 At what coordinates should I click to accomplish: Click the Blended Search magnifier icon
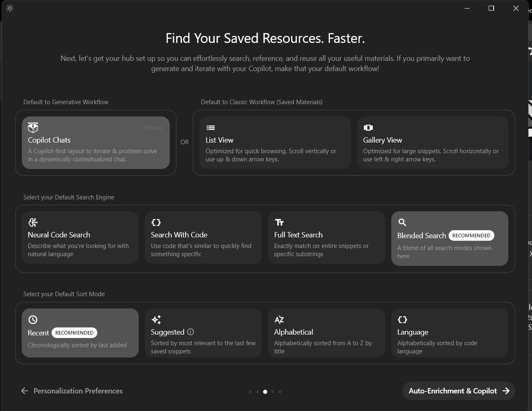[x=402, y=222]
